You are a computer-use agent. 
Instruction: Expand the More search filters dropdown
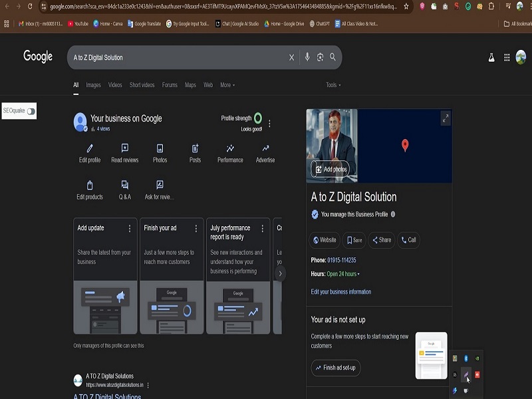pos(227,85)
